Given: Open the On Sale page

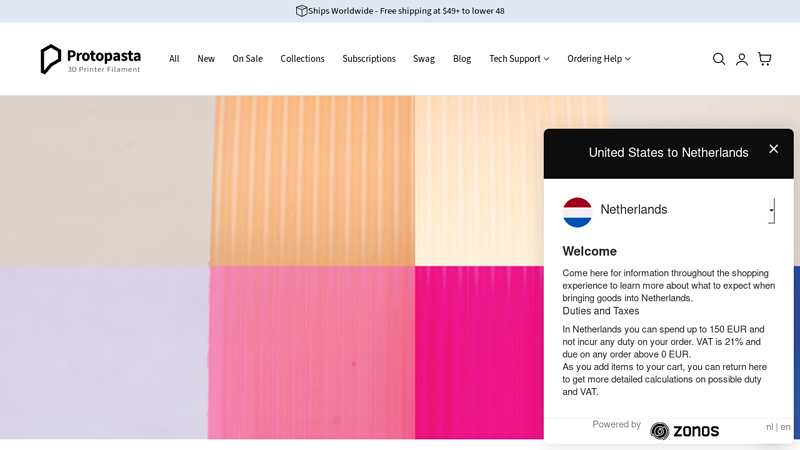Looking at the screenshot, I should click(x=247, y=59).
